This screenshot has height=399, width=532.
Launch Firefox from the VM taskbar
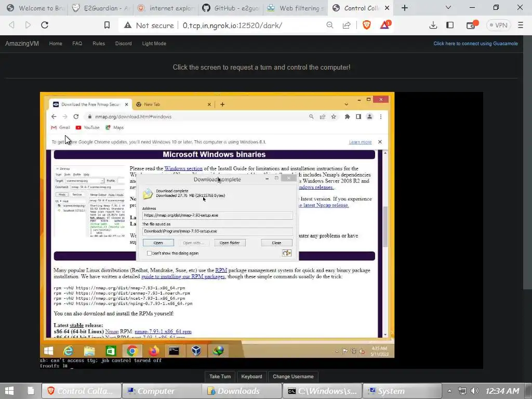pyautogui.click(x=153, y=351)
